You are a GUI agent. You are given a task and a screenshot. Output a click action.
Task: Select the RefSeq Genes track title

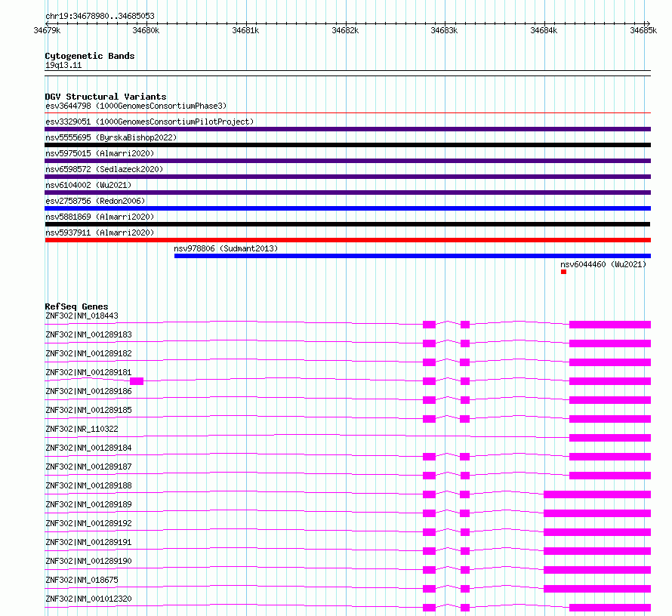pos(76,306)
